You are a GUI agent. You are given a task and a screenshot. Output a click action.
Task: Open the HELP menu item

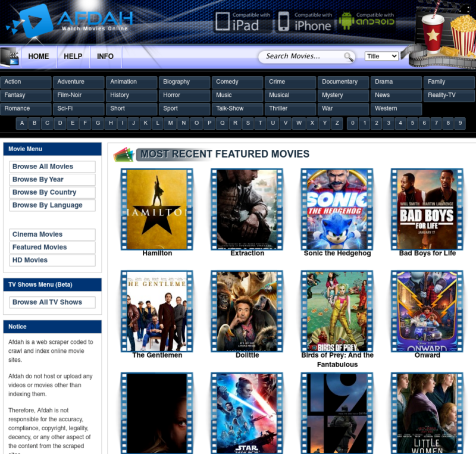(73, 57)
